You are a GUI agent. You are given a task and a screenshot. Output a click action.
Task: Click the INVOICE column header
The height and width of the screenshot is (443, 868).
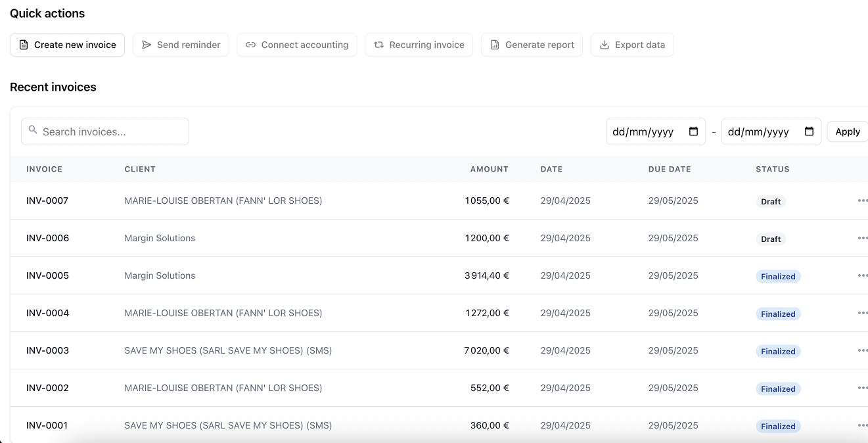pyautogui.click(x=44, y=169)
